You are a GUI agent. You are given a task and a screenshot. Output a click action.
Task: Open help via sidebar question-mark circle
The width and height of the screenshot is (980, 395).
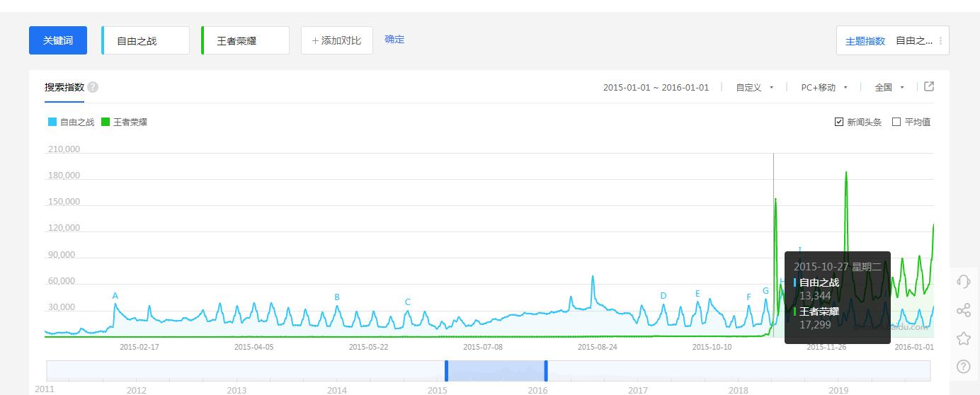[963, 366]
